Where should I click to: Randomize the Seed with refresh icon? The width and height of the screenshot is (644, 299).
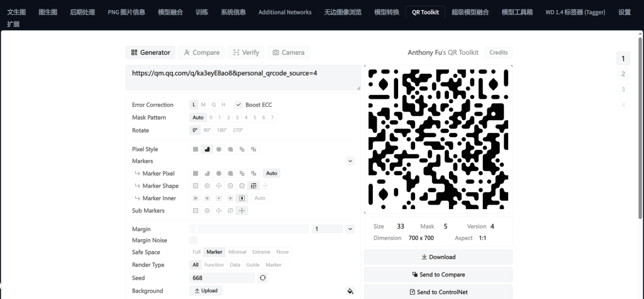click(263, 278)
